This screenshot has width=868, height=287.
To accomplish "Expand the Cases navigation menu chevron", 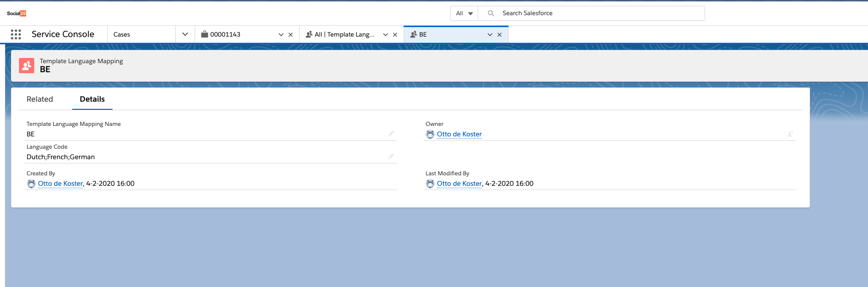I will (x=185, y=34).
